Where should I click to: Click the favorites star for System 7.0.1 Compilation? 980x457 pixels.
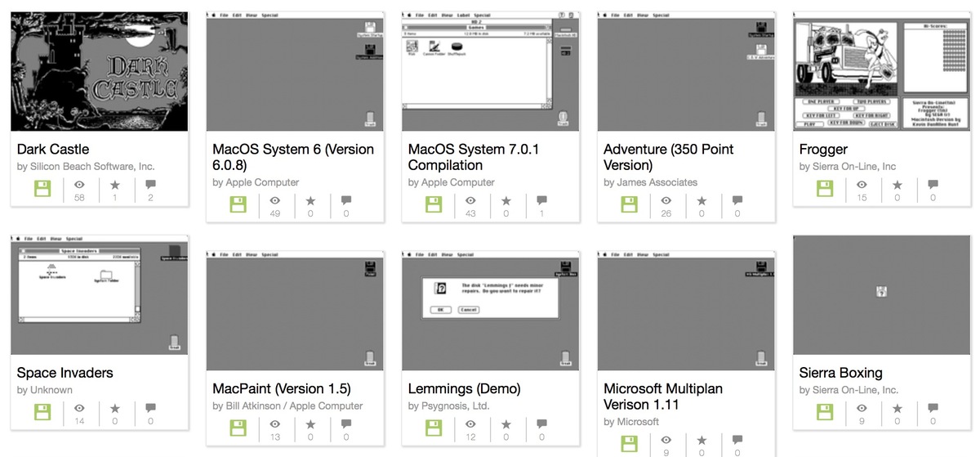click(506, 200)
